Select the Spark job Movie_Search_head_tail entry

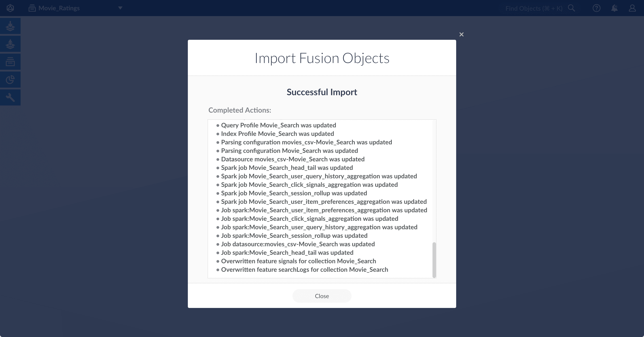click(x=287, y=168)
